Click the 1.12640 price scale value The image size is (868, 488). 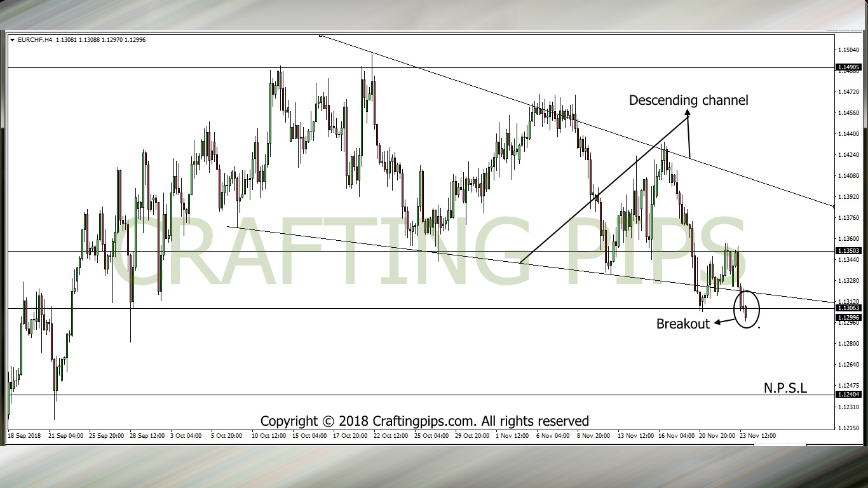(x=848, y=365)
